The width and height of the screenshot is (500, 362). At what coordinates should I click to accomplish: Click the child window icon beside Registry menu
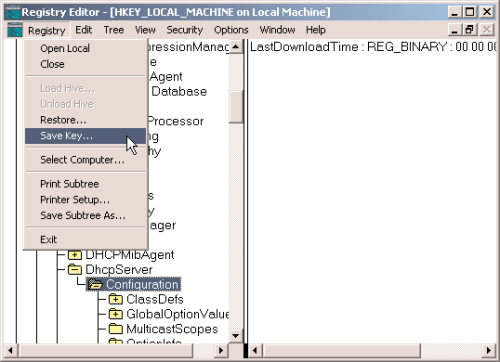(15, 30)
